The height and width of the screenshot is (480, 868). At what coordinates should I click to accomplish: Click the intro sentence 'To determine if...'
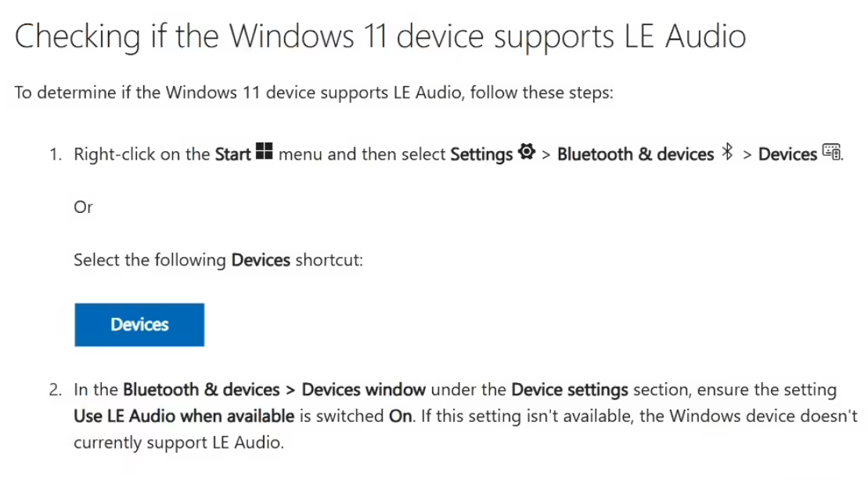314,92
